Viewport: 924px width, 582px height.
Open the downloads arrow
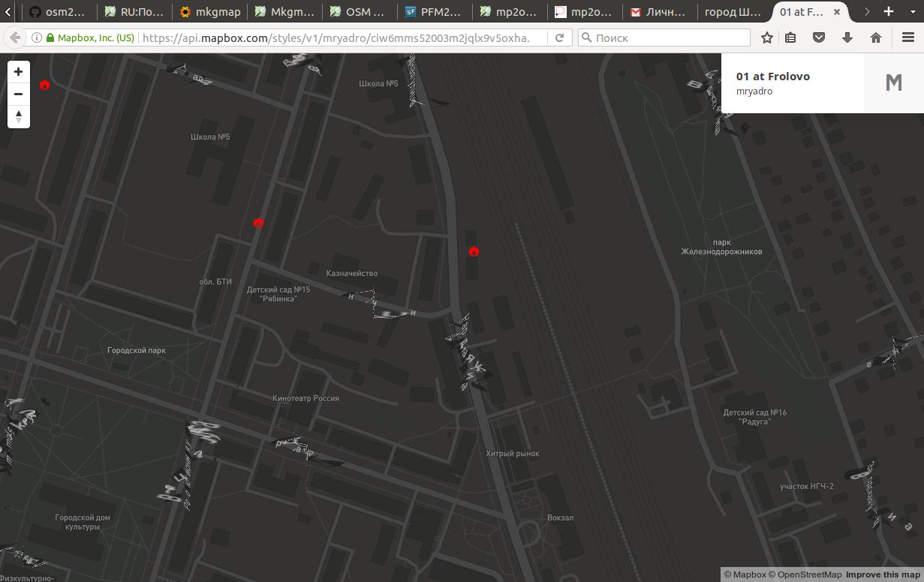click(x=847, y=37)
